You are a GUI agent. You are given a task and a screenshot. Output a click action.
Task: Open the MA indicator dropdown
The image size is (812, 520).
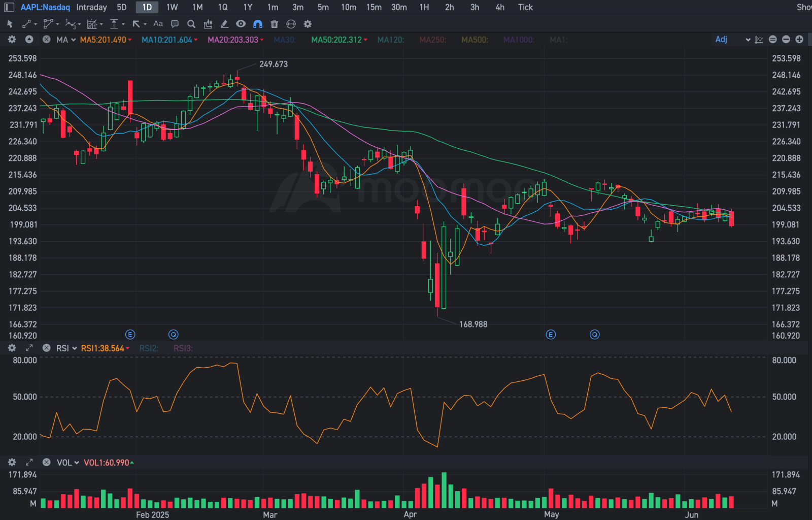pyautogui.click(x=66, y=40)
